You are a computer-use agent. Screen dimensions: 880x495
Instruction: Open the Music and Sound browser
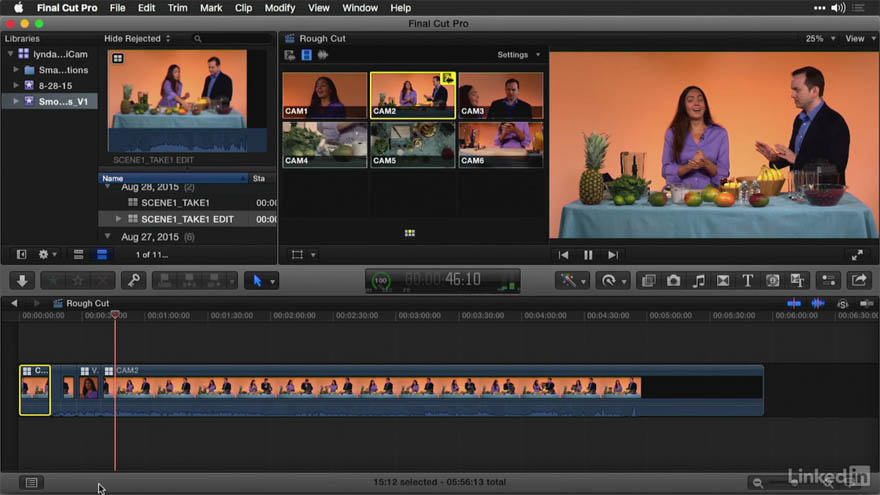coord(698,280)
